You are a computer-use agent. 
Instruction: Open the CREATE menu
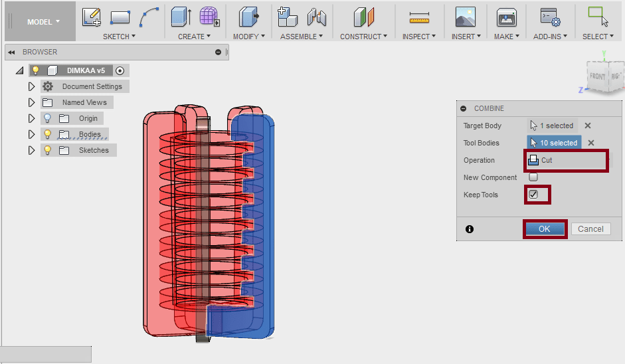click(x=194, y=37)
